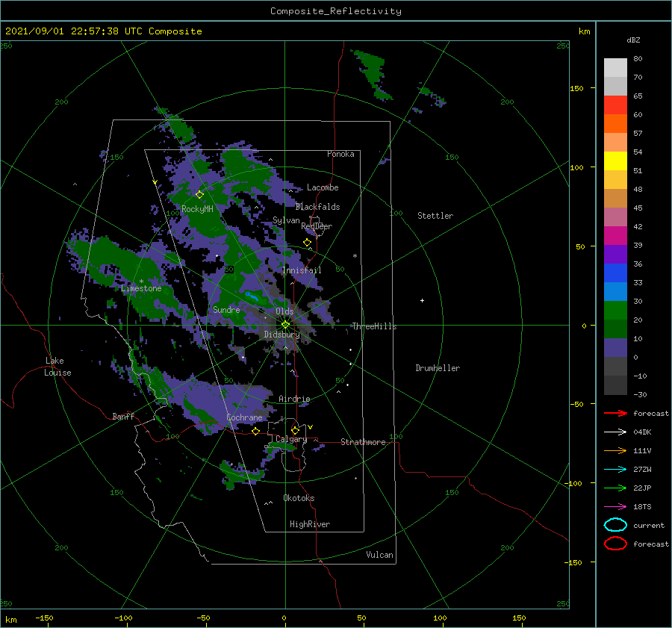Screen dimensions: 672x628
Task: Click the current legend label
Action: tap(649, 526)
